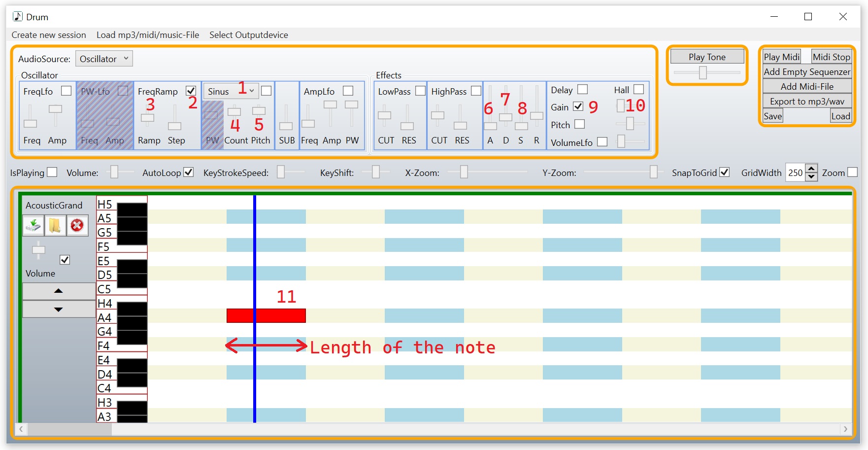Screen dimensions: 868x450
Task: Click the Midi Stop button
Action: [832, 57]
